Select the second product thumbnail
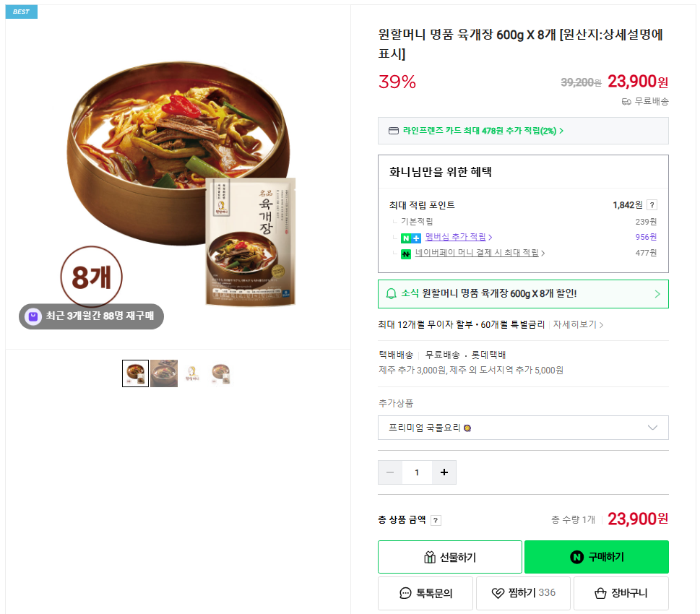This screenshot has height=614, width=700. [x=164, y=373]
